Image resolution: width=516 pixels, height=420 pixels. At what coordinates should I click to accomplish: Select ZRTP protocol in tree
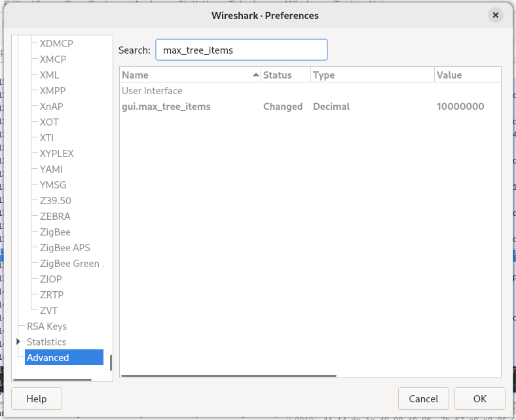click(52, 294)
